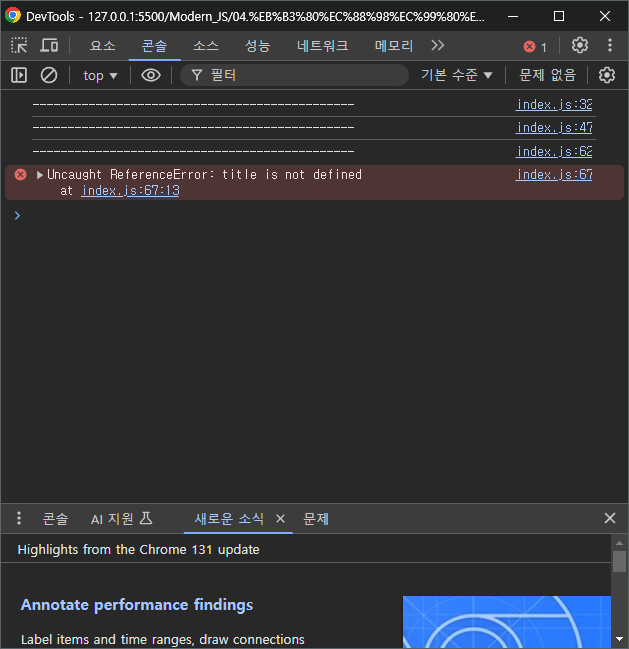Click the red error count badge

click(x=535, y=47)
